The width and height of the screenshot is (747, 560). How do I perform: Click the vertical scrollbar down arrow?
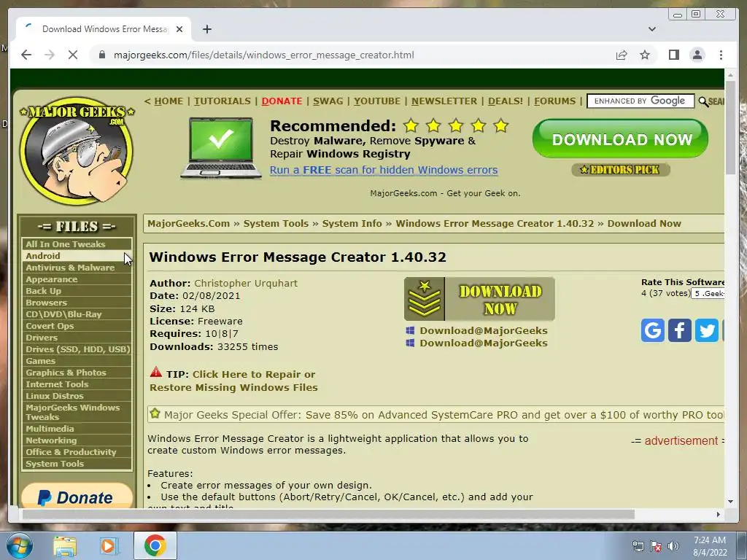[730, 502]
